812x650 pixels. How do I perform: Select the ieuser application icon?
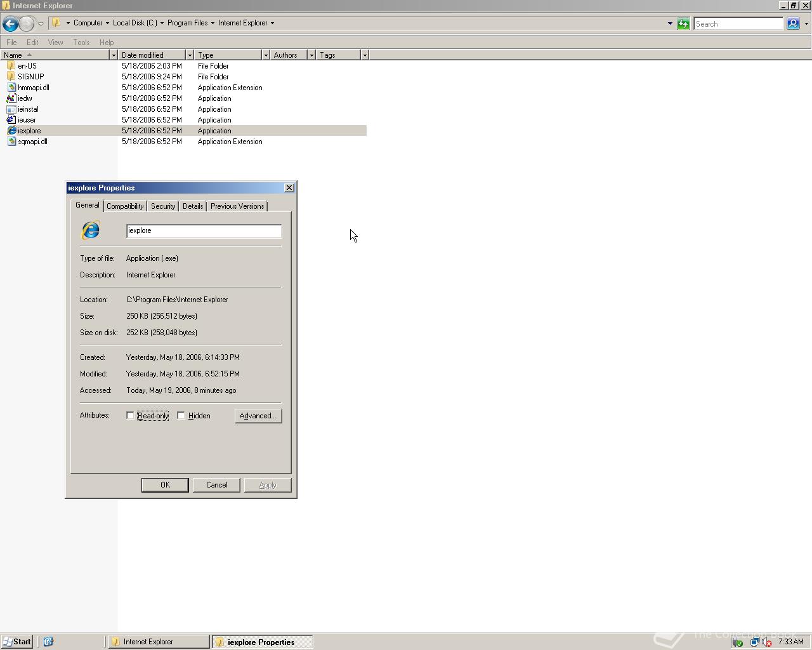pyautogui.click(x=11, y=120)
